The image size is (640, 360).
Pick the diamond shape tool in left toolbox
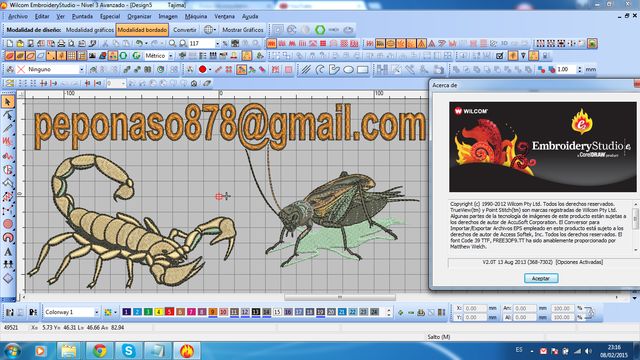[8, 278]
